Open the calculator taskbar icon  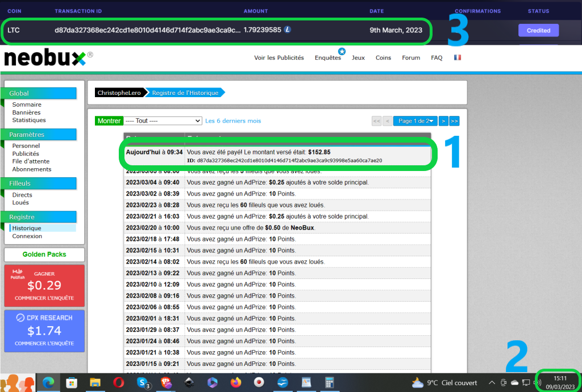(329, 382)
